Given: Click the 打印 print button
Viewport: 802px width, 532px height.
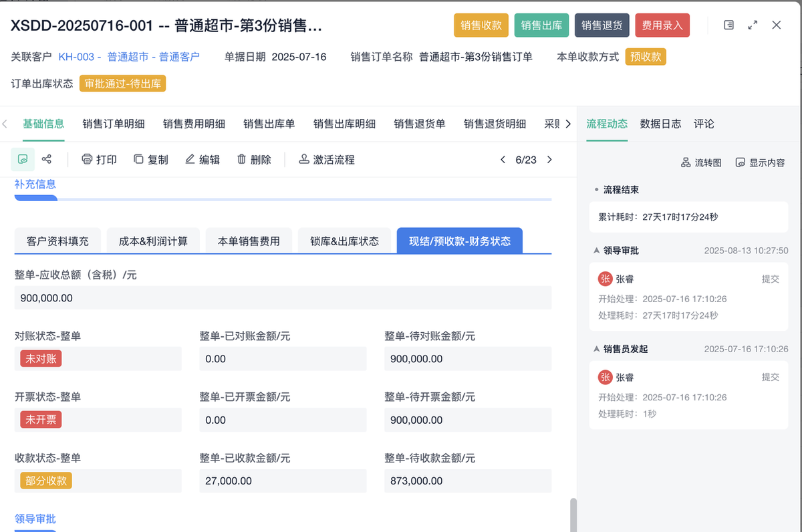Looking at the screenshot, I should [99, 160].
